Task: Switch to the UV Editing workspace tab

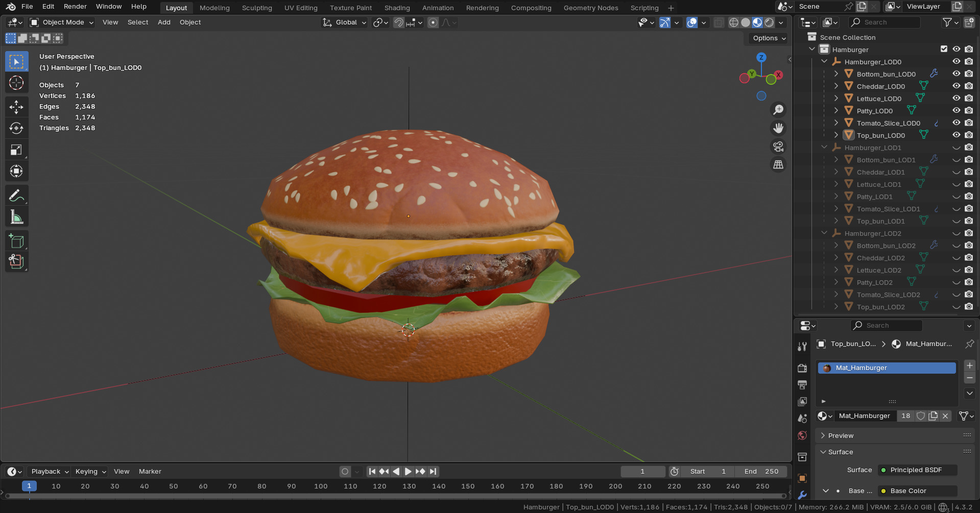Action: pos(301,8)
